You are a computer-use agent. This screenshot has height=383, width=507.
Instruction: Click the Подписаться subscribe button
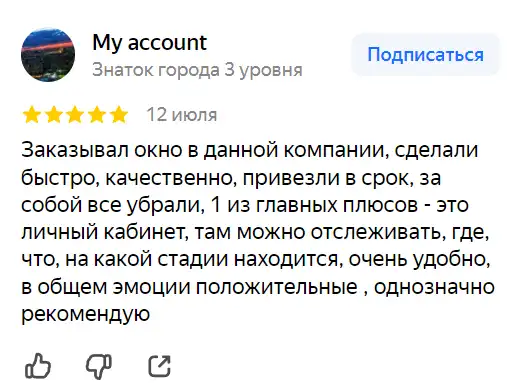pos(426,55)
